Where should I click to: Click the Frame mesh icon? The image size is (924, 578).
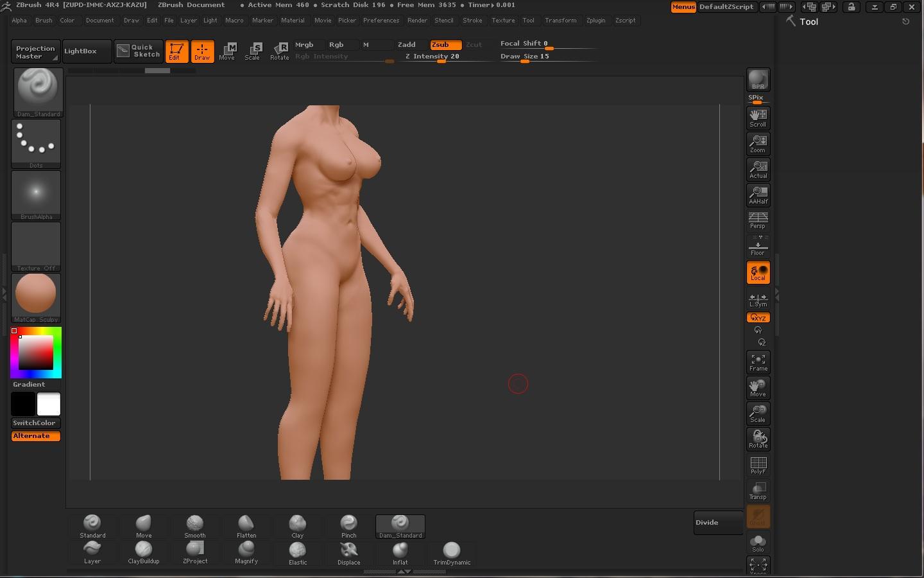pyautogui.click(x=758, y=362)
